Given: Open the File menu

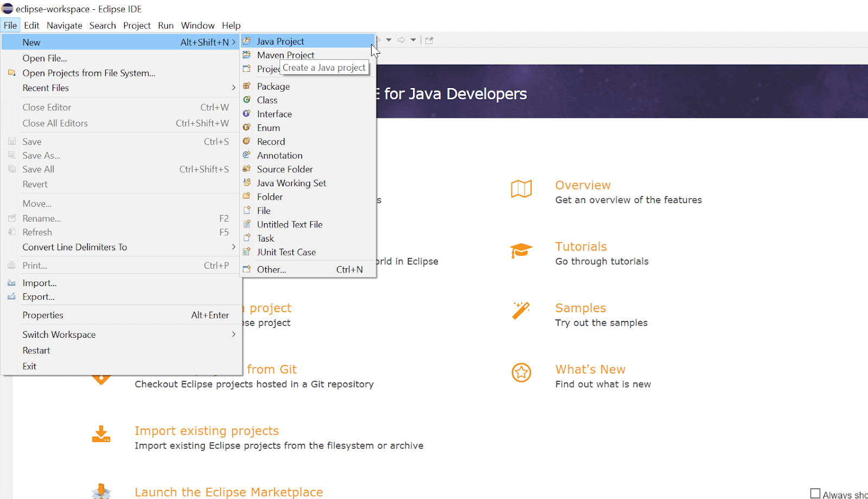Looking at the screenshot, I should tap(10, 26).
